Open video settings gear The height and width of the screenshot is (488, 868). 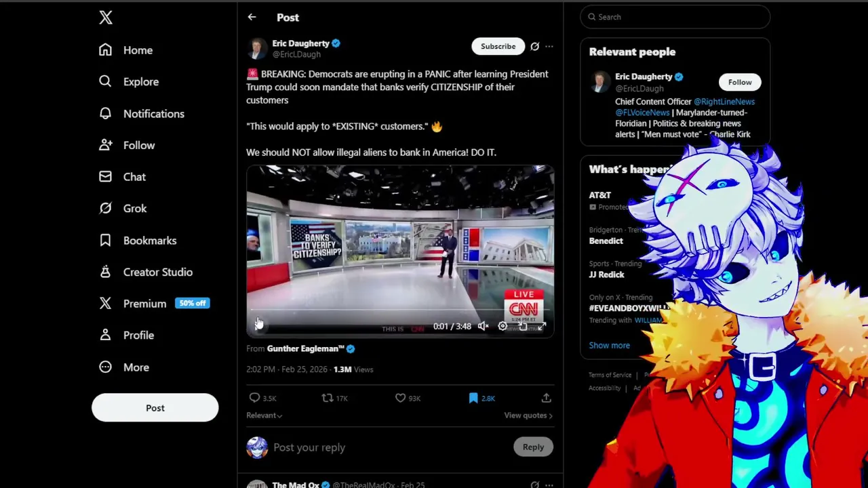click(x=502, y=326)
